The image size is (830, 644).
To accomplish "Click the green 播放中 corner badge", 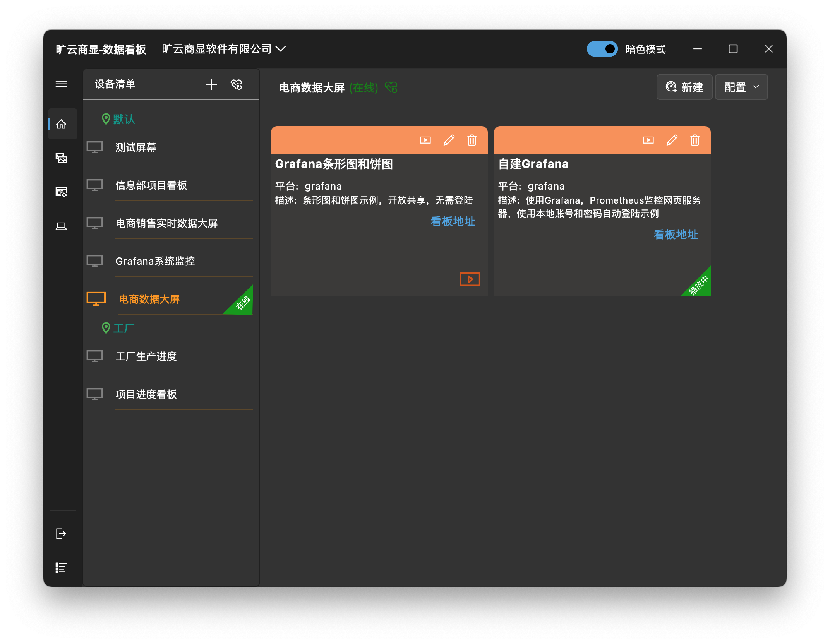I will click(x=699, y=285).
